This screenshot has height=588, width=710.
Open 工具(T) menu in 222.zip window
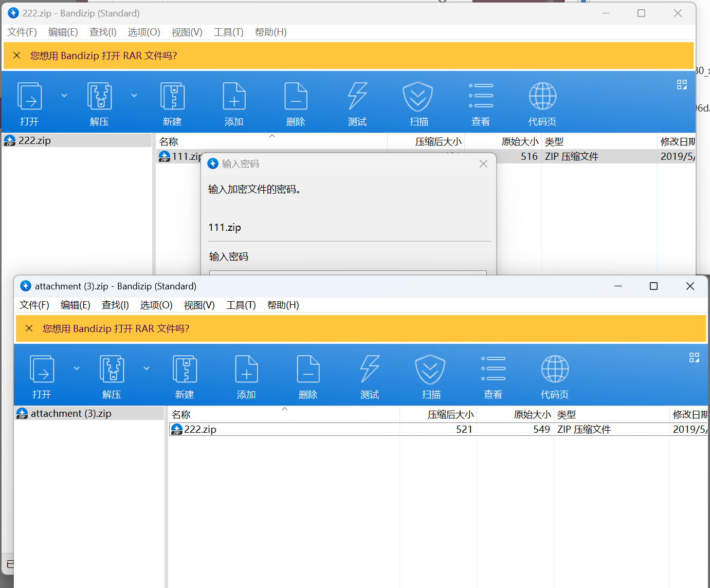(x=229, y=32)
